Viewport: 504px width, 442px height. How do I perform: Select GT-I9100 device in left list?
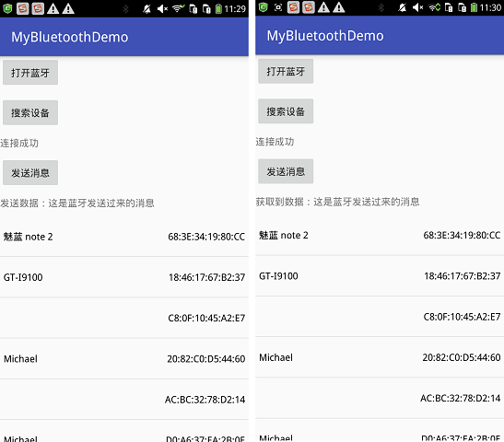(124, 277)
